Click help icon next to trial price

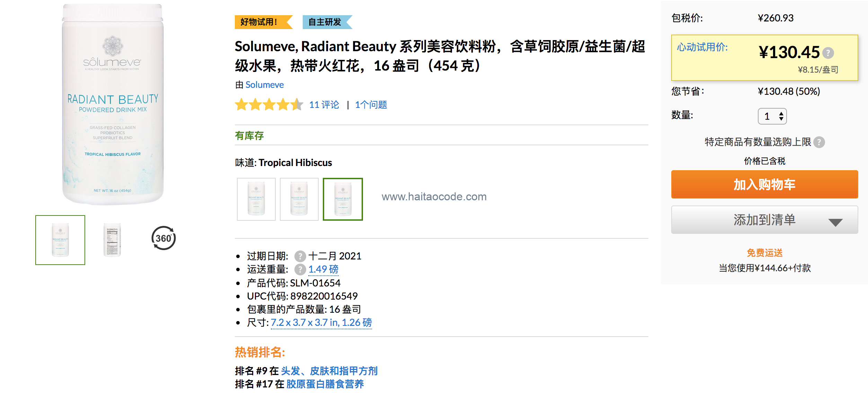pyautogui.click(x=828, y=53)
